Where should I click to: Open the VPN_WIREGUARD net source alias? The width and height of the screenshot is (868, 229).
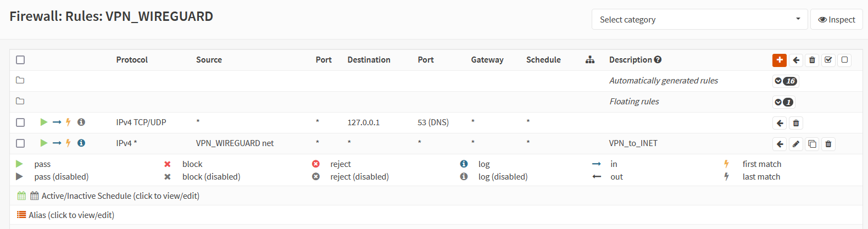click(x=235, y=143)
